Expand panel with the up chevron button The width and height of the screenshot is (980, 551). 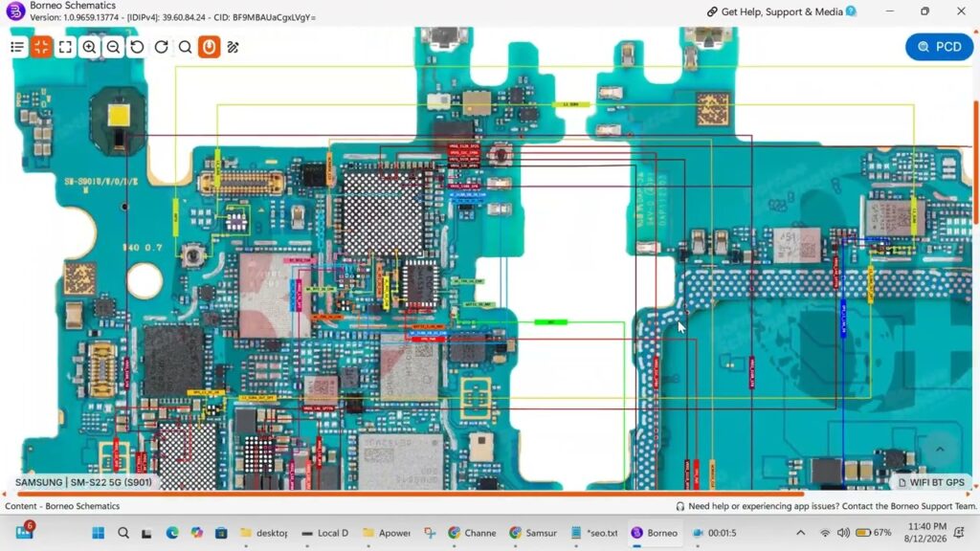tap(940, 450)
